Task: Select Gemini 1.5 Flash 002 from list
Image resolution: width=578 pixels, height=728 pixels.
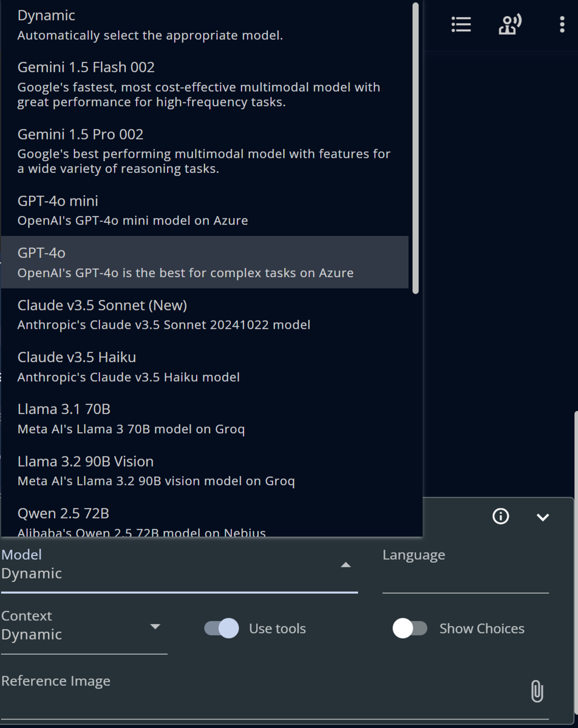Action: pyautogui.click(x=205, y=84)
